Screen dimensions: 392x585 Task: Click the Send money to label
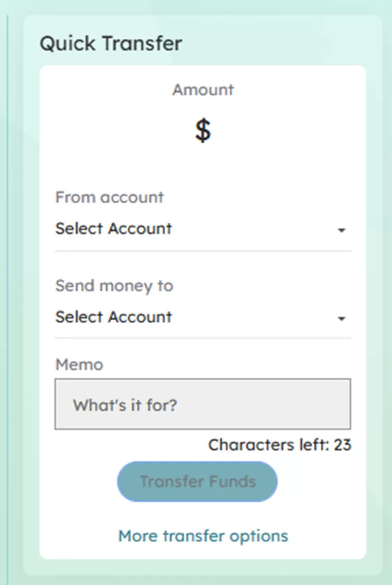113,286
